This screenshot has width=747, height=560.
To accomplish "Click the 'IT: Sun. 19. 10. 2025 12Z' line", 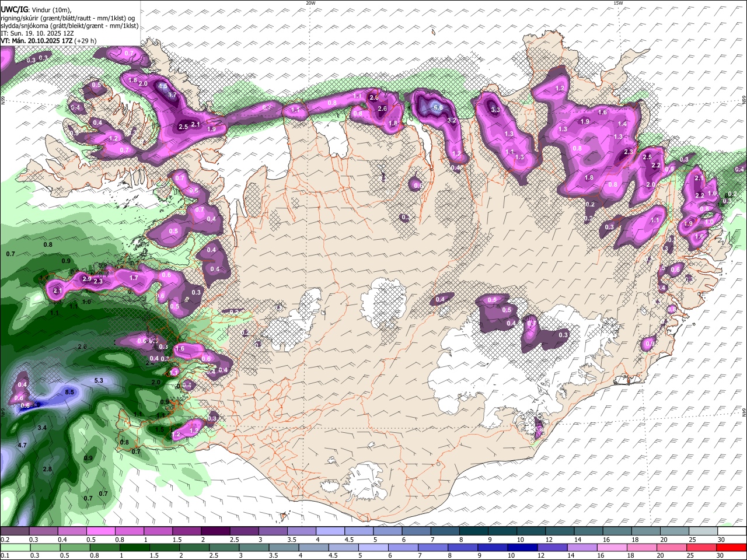I will point(38,33).
